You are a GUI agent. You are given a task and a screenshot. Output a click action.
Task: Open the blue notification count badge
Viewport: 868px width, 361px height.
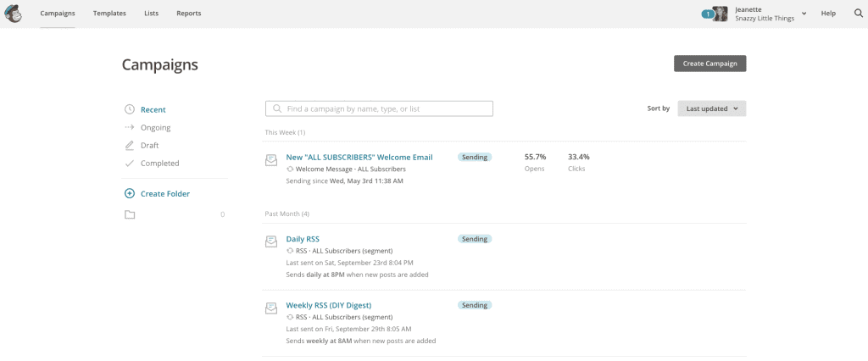click(707, 14)
